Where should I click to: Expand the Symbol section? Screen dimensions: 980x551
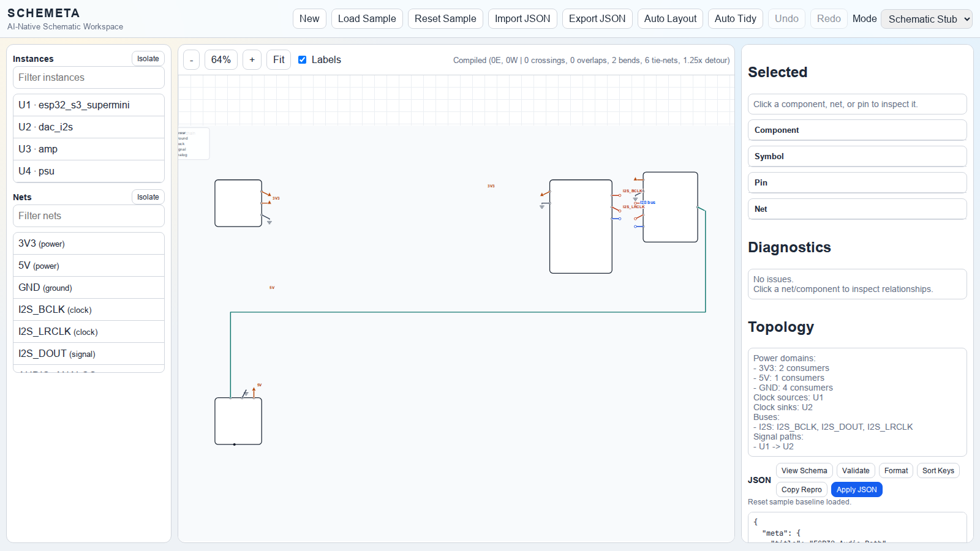857,157
